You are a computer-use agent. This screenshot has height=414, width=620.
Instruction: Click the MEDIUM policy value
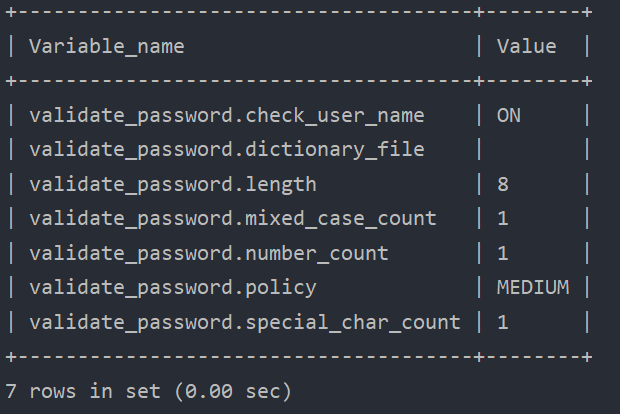[x=533, y=287]
